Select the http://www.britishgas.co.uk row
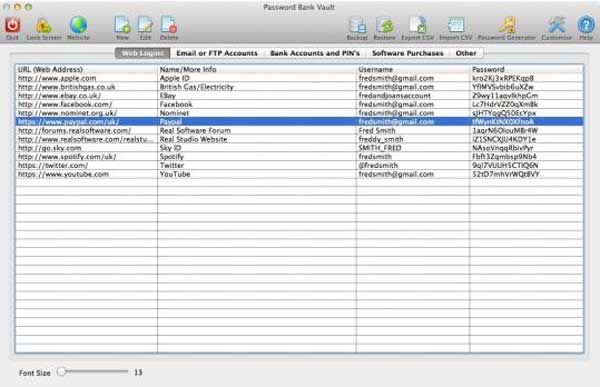The width and height of the screenshot is (600, 387). tap(300, 87)
